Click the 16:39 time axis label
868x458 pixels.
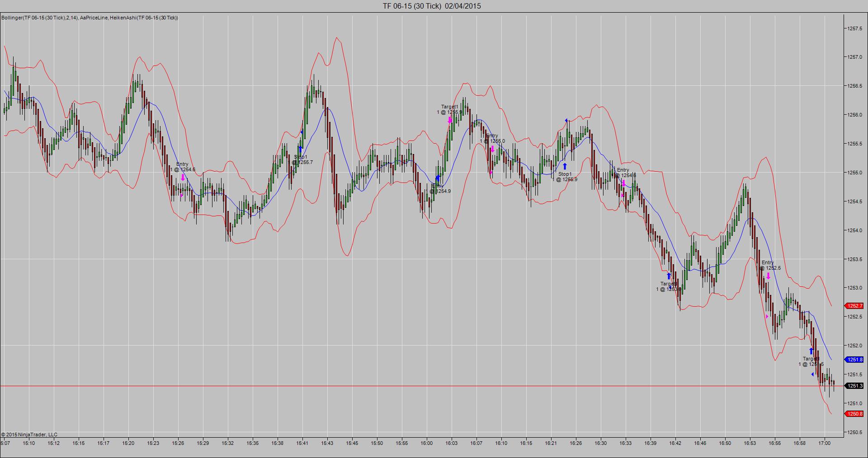[651, 443]
